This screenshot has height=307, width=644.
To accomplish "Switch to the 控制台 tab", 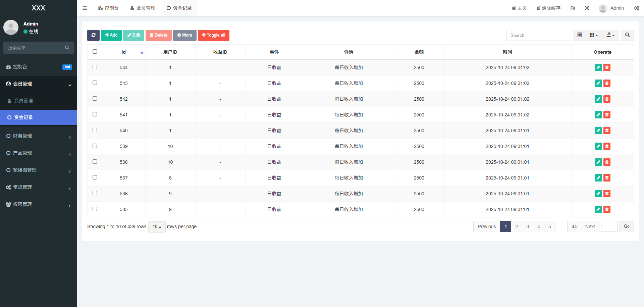I will [108, 8].
